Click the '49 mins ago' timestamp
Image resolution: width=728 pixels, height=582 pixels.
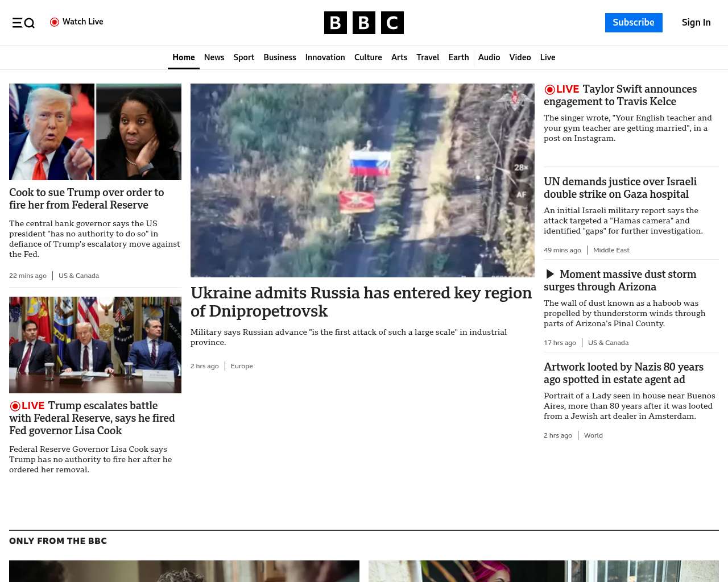(562, 250)
